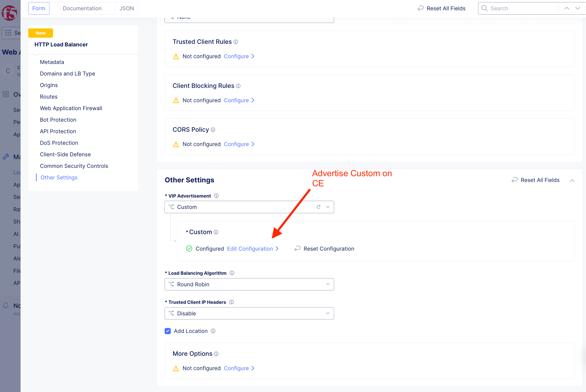The width and height of the screenshot is (586, 392).
Task: Uncheck the Add Location checkbox
Action: (168, 331)
